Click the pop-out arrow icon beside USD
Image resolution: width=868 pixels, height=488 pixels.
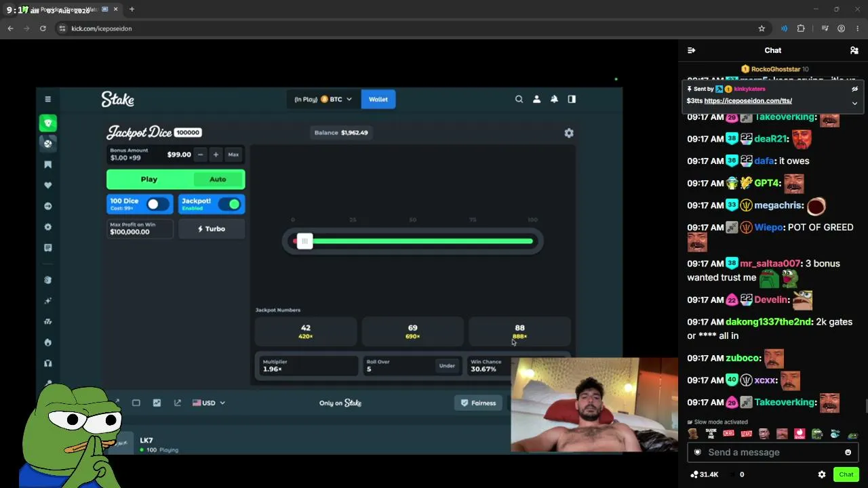[x=178, y=403]
